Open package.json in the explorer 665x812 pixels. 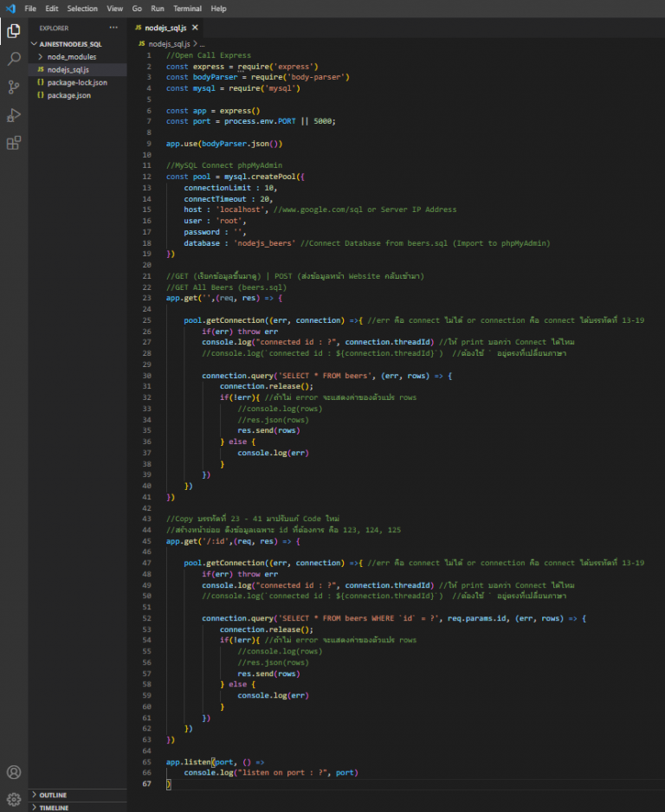coord(69,95)
